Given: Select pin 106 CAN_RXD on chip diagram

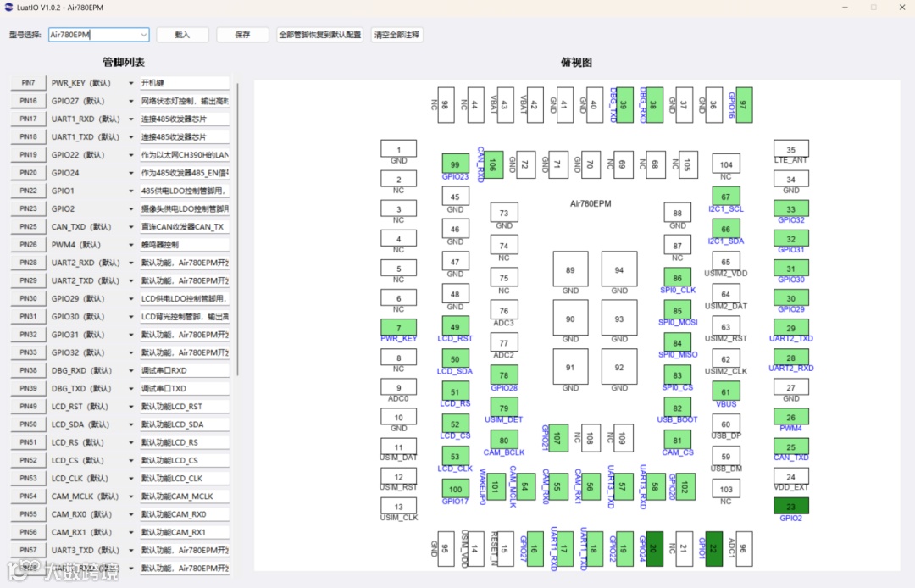Looking at the screenshot, I should coord(494,165).
